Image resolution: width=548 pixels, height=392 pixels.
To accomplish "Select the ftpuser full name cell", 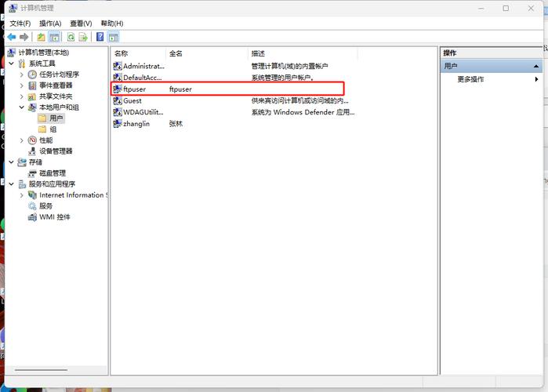I will 180,89.
